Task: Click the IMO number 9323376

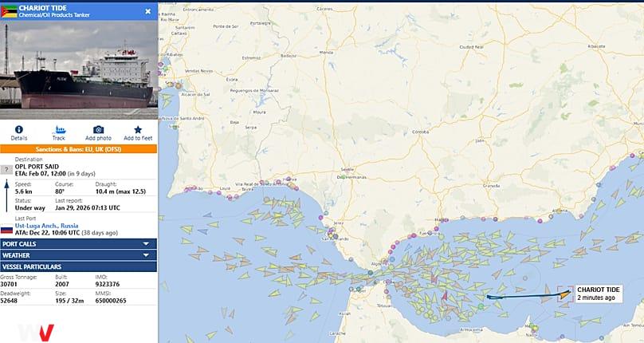Action: pyautogui.click(x=108, y=284)
